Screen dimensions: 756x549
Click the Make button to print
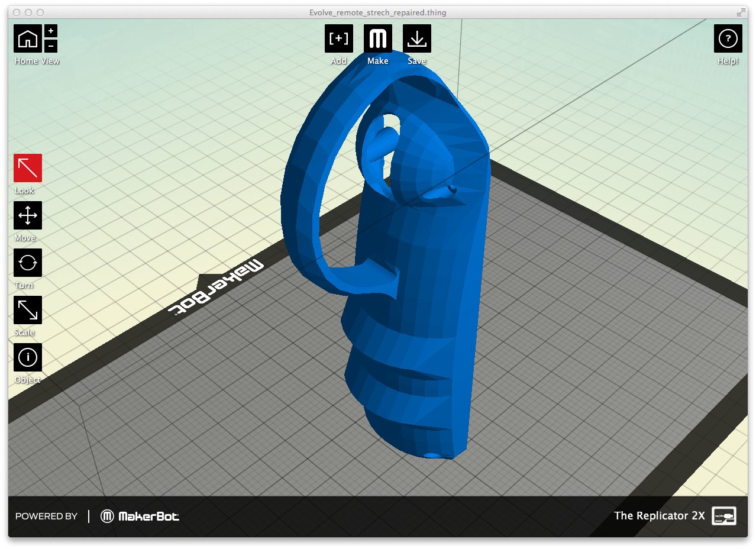click(x=378, y=39)
